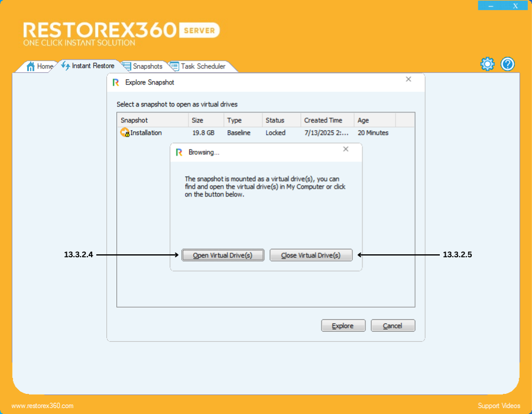
Task: Click the 7/13/2025 created time cell
Action: pos(326,132)
